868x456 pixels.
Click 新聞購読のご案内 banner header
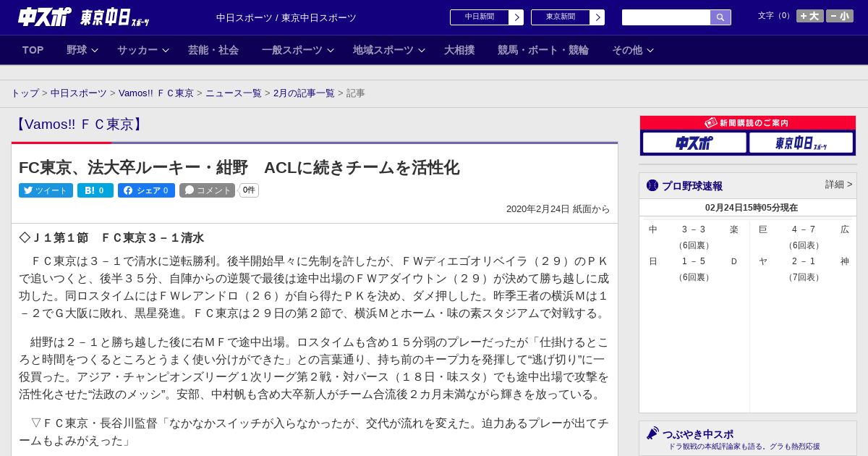click(x=748, y=123)
